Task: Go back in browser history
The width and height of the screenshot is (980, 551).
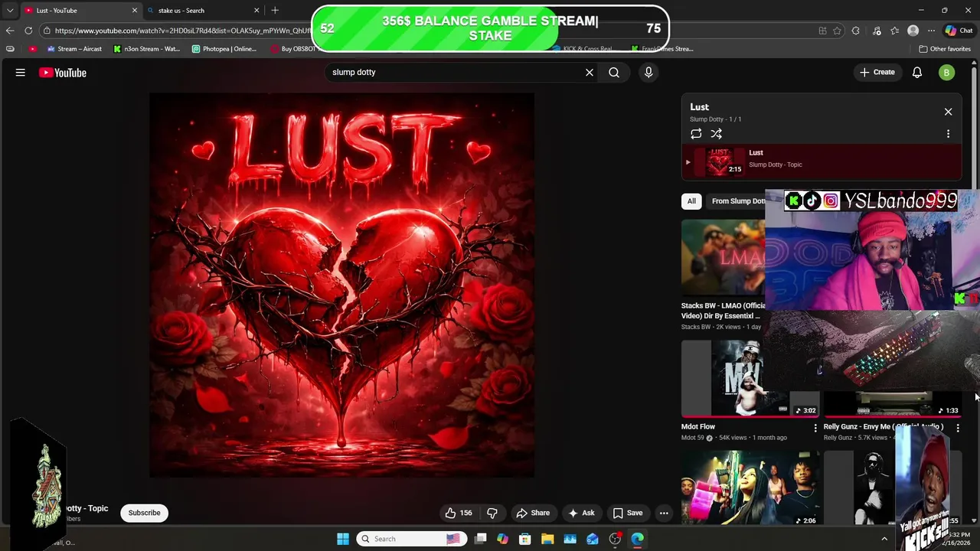Action: (x=10, y=31)
